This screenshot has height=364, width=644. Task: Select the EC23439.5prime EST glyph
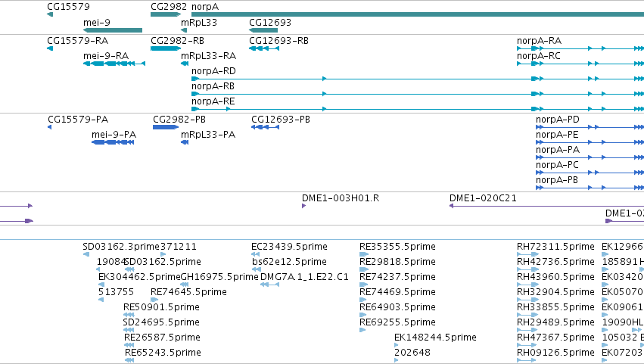click(x=256, y=254)
